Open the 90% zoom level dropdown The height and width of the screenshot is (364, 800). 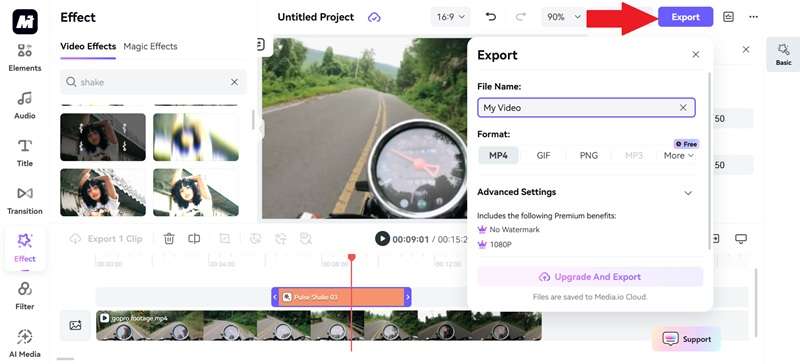point(563,17)
